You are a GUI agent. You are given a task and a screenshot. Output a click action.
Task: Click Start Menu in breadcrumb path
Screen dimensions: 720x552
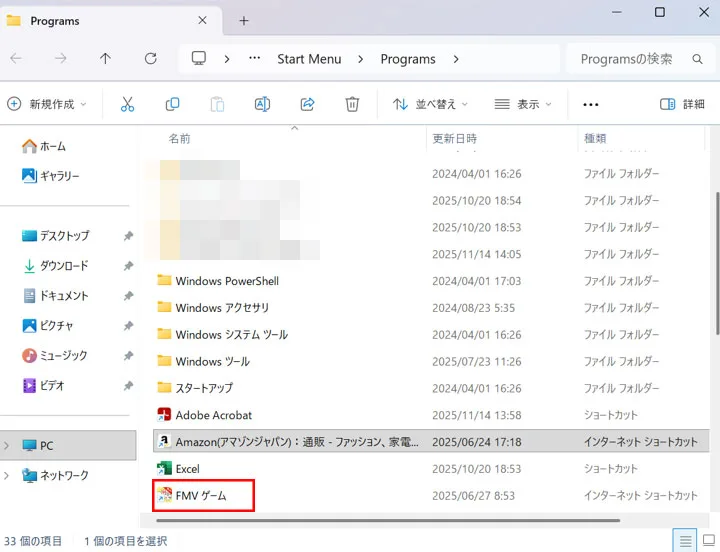click(x=309, y=59)
